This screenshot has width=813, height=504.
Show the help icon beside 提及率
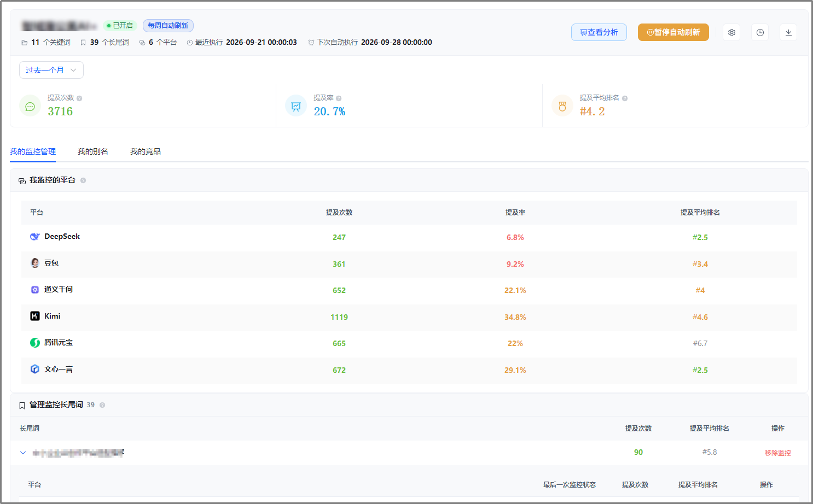pyautogui.click(x=339, y=98)
